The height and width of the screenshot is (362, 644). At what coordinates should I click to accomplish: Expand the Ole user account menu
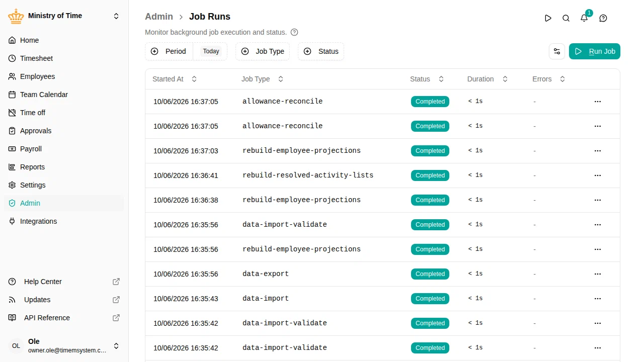point(64,346)
